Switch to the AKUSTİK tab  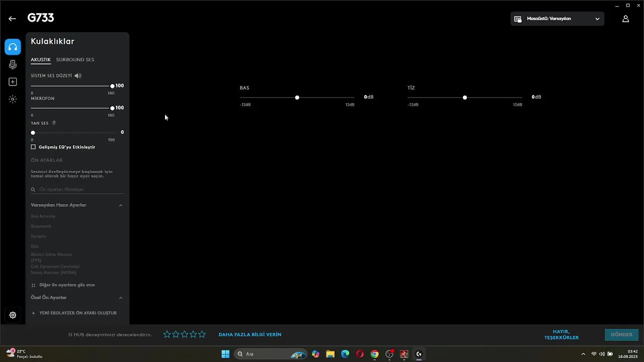tap(41, 60)
